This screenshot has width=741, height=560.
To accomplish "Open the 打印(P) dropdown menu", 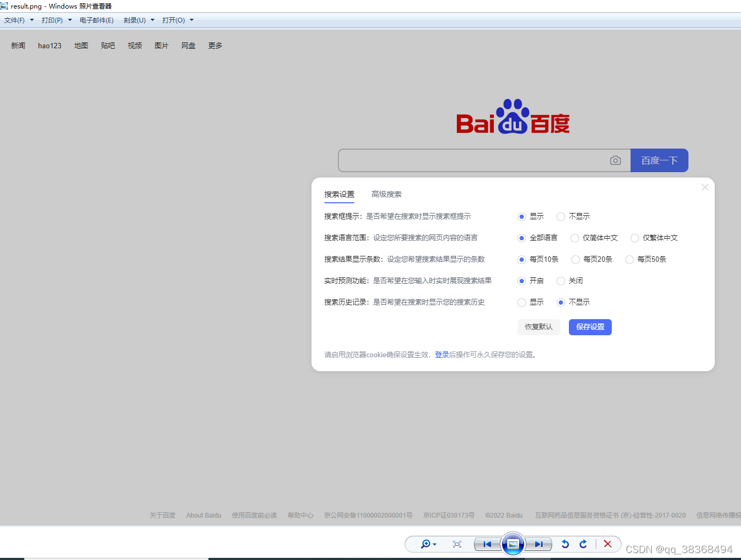I will (x=57, y=20).
